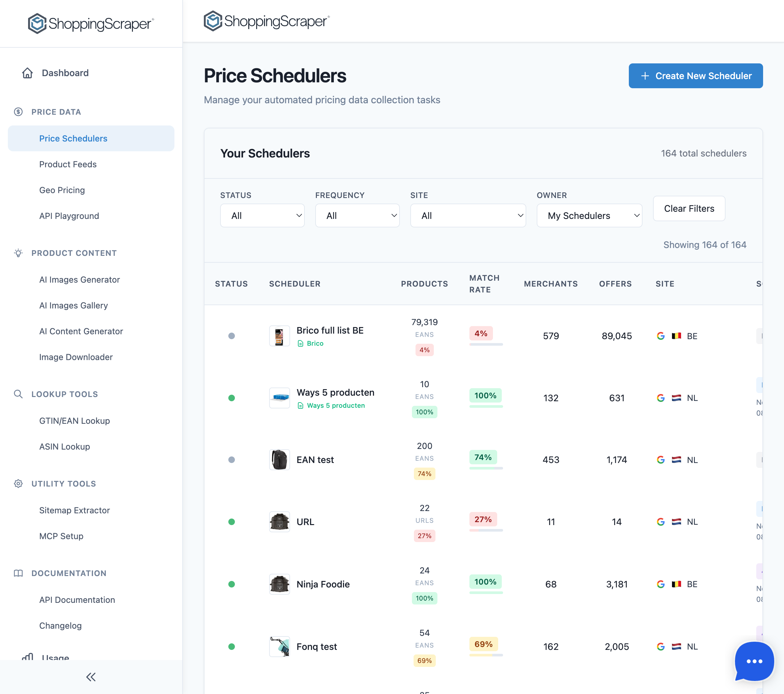Open the chat support bubble

click(x=754, y=661)
